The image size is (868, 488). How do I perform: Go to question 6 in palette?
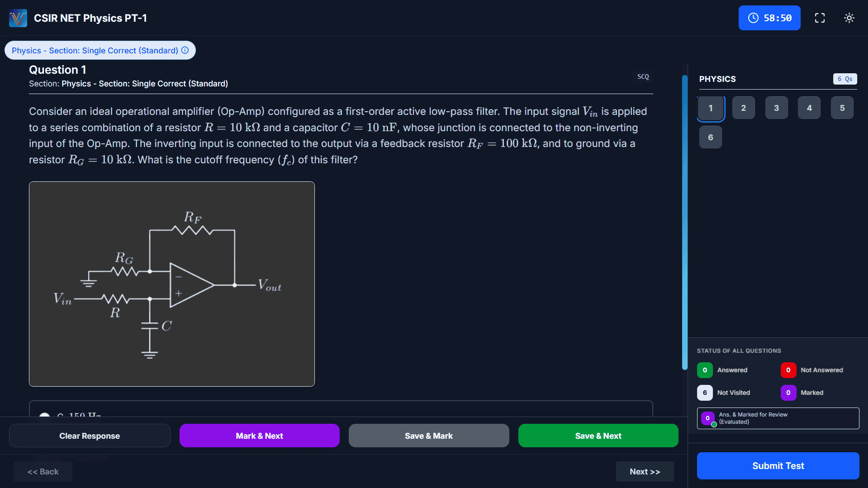710,137
